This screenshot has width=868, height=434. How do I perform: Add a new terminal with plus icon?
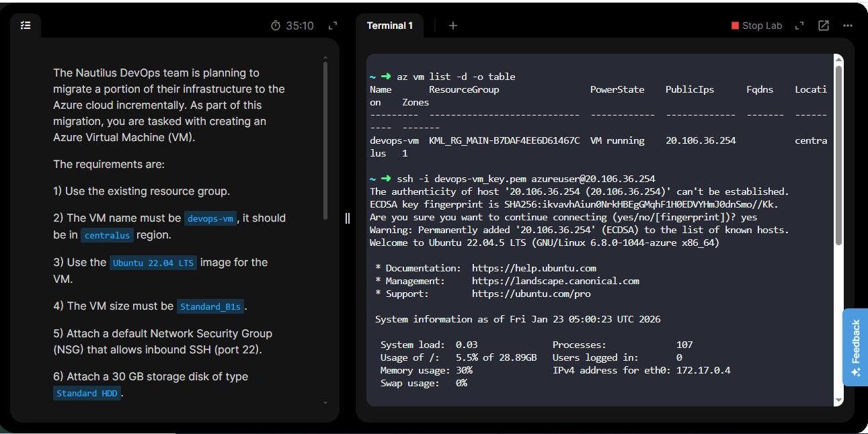click(x=453, y=26)
